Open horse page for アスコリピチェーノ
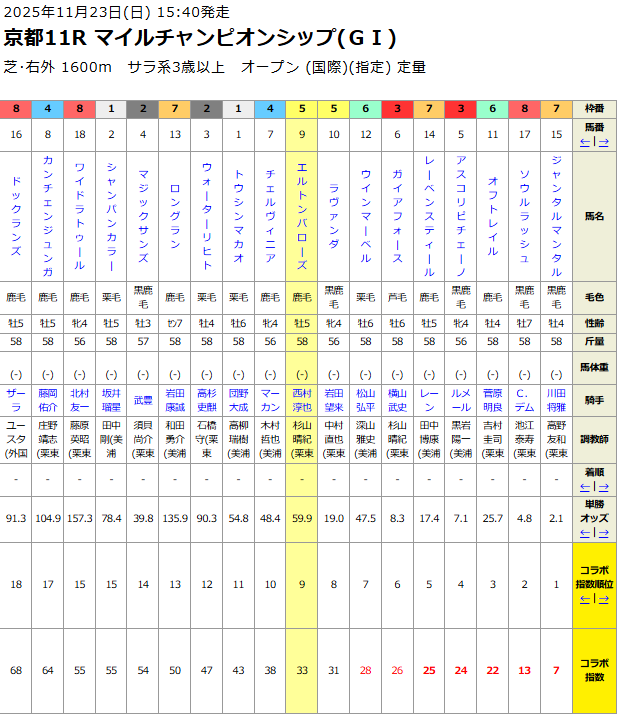This screenshot has width=617, height=714. (x=460, y=218)
